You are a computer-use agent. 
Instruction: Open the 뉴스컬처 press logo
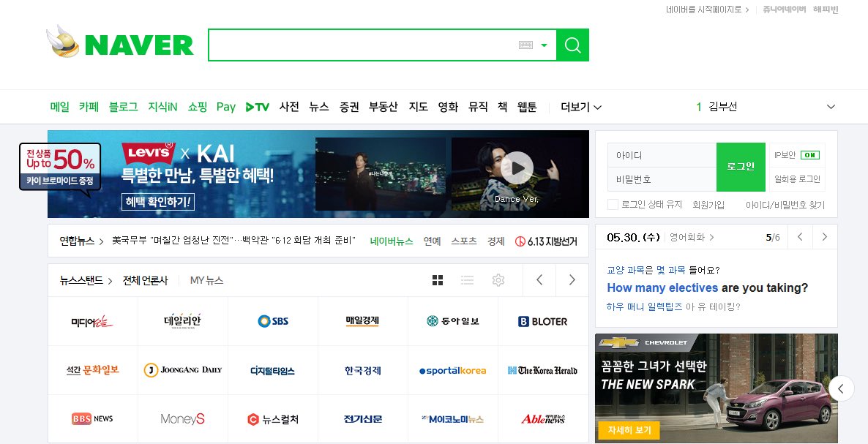[x=273, y=419]
